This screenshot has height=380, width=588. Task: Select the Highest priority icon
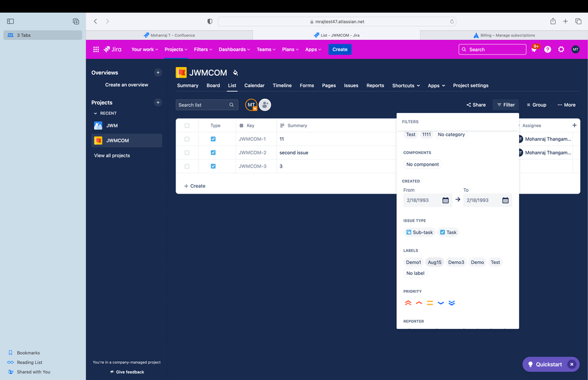(x=408, y=303)
